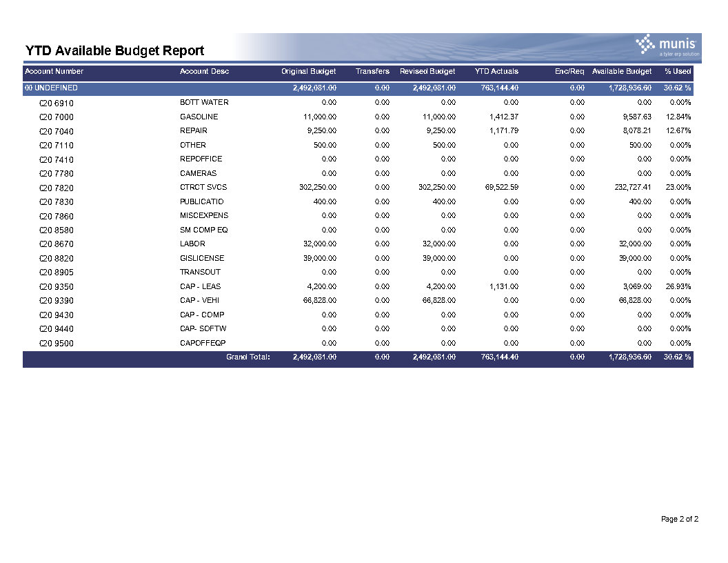The image size is (728, 563).
Task: Select the Account Desc column header
Action: pos(204,71)
